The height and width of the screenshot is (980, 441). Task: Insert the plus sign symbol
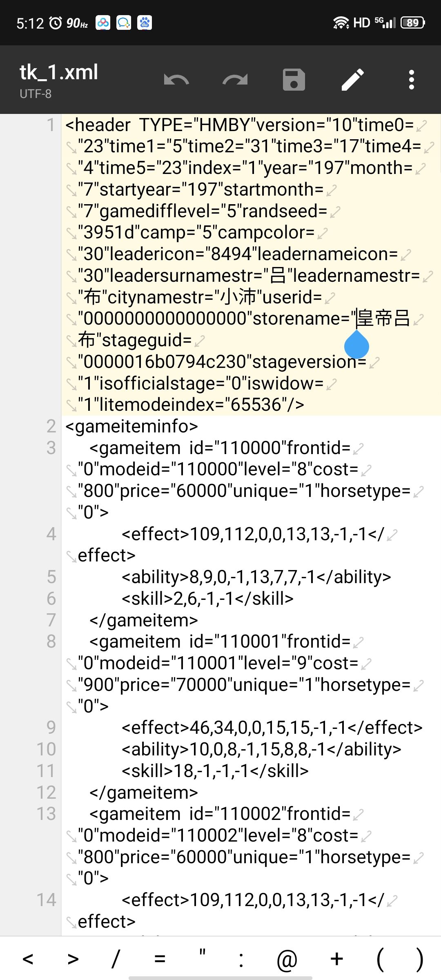337,958
